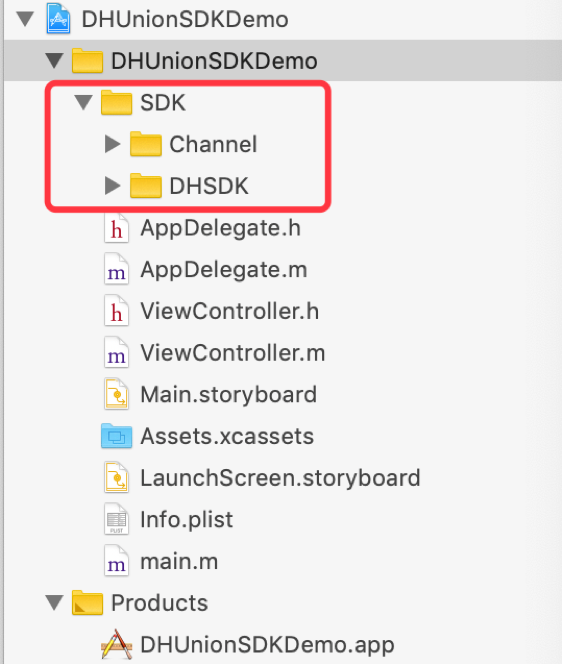
Task: Collapse the Products group triangle
Action: 55,603
